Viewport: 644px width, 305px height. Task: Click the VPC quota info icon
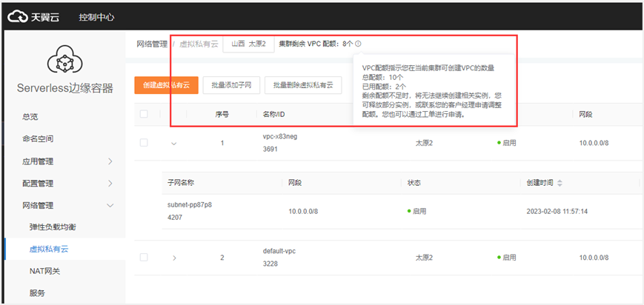pyautogui.click(x=358, y=44)
